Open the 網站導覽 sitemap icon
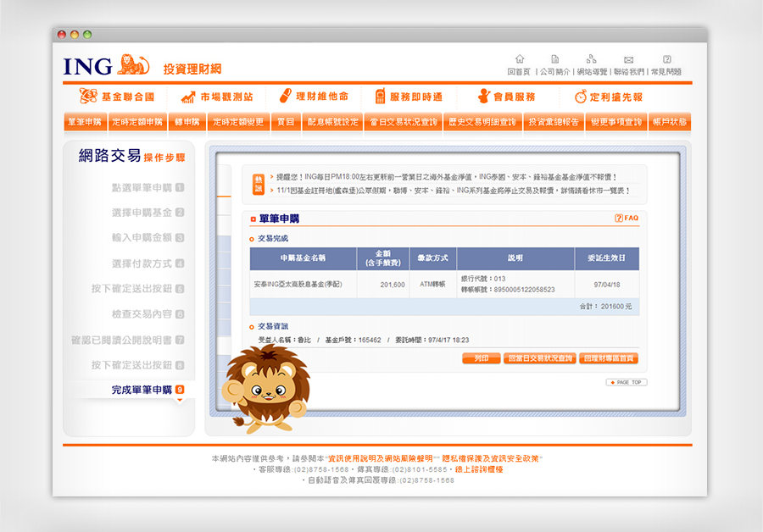 point(591,59)
